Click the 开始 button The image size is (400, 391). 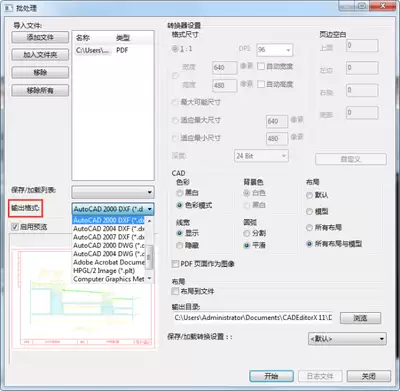pyautogui.click(x=271, y=376)
